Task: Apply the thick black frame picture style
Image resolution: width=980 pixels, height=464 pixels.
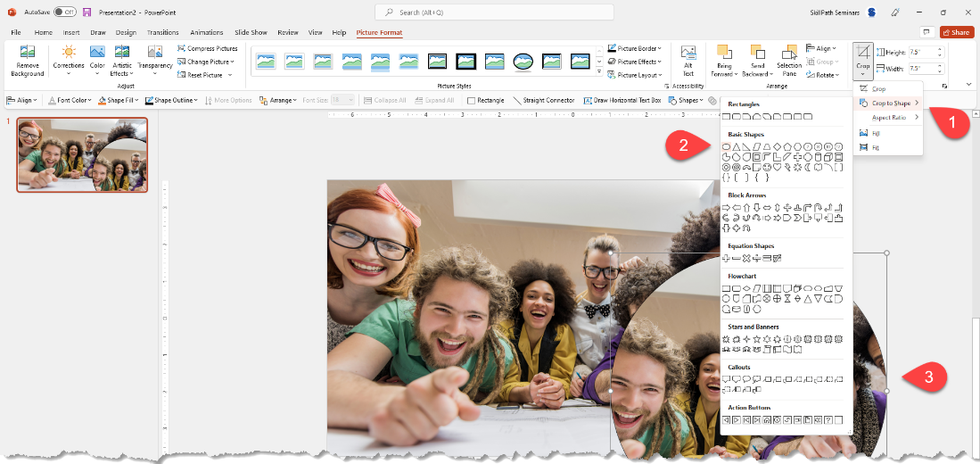Action: coord(465,61)
